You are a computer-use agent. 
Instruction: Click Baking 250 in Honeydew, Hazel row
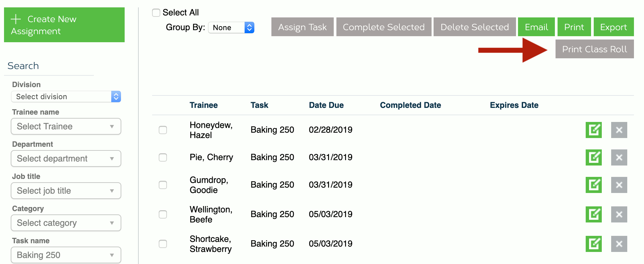(x=272, y=130)
